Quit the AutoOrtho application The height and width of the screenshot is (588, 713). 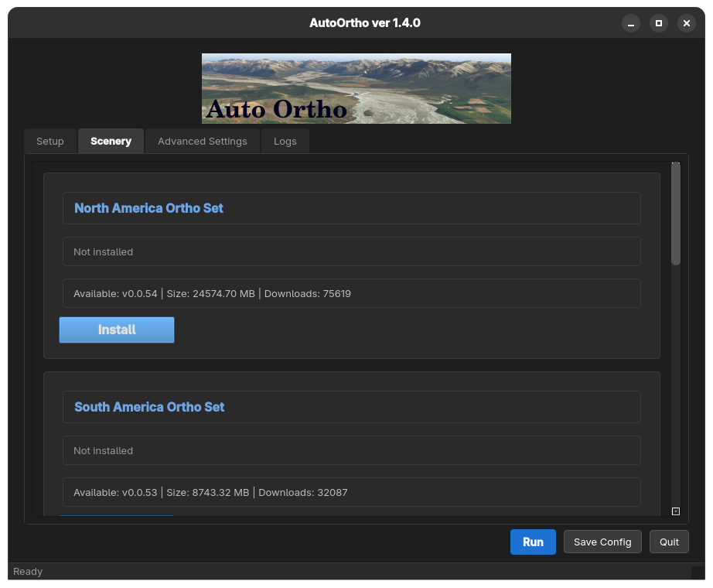[669, 542]
